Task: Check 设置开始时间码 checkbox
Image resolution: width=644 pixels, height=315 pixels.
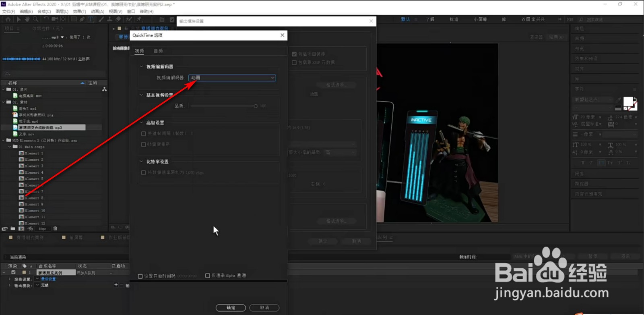Action: point(140,276)
